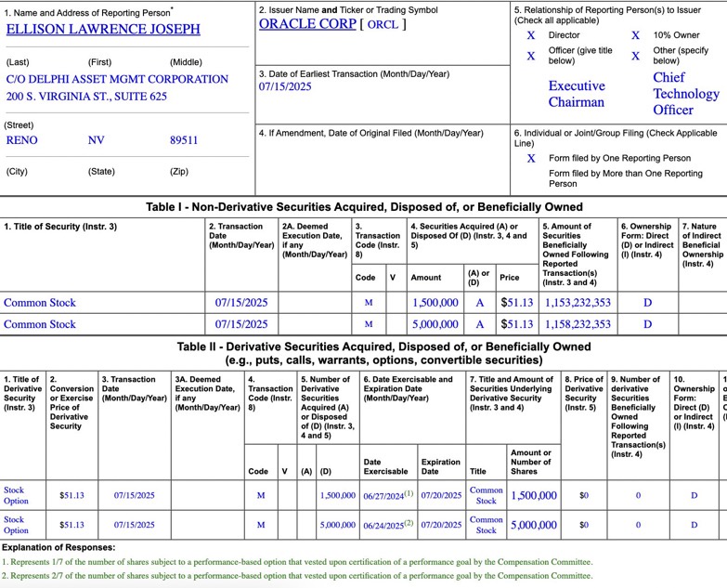The height and width of the screenshot is (588, 727).
Task: Open the ORACLE CORP issuer link
Action: coord(307,23)
